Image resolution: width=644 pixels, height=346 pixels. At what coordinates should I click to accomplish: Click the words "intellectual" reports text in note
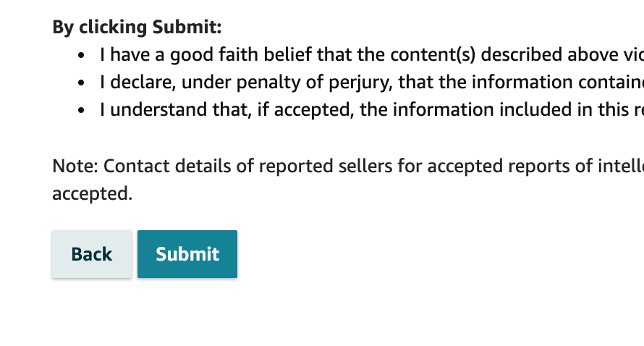622,166
